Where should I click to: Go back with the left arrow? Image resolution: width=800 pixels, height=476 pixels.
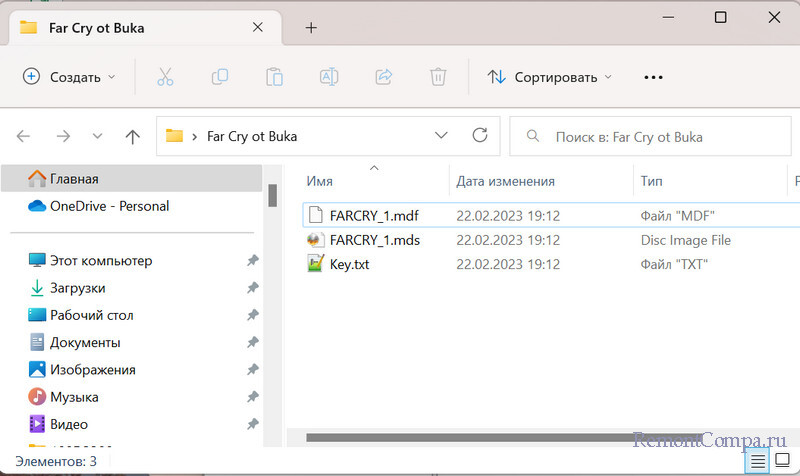click(23, 136)
